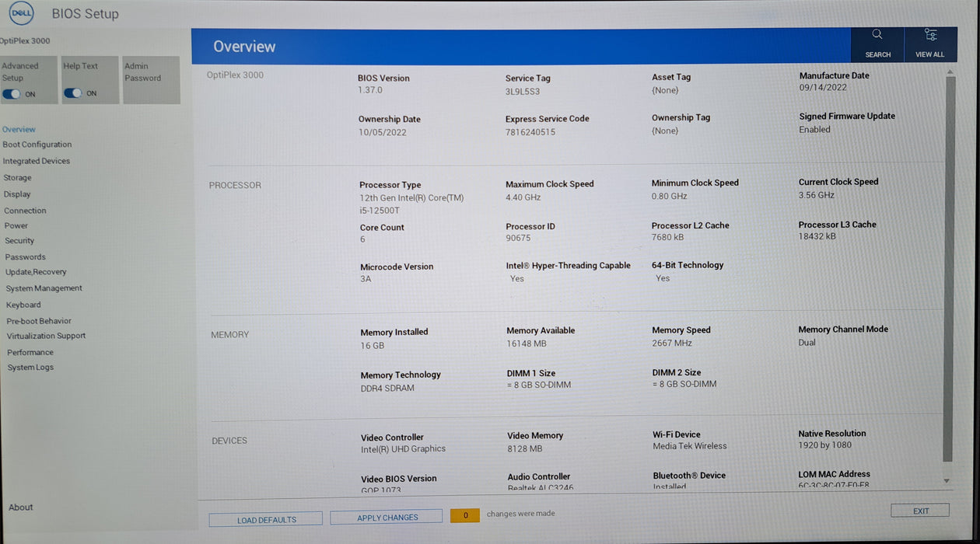Open Integrated Devices section
The width and height of the screenshot is (980, 544).
[37, 161]
